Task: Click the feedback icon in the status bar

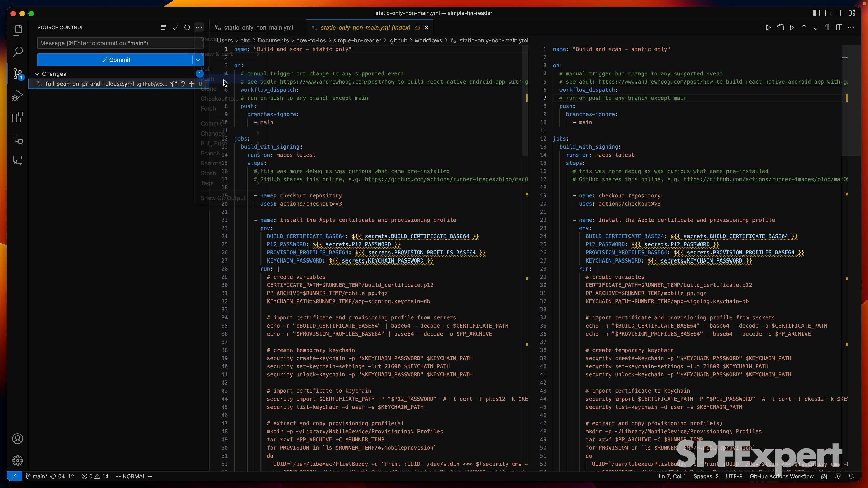Action: 838,476
